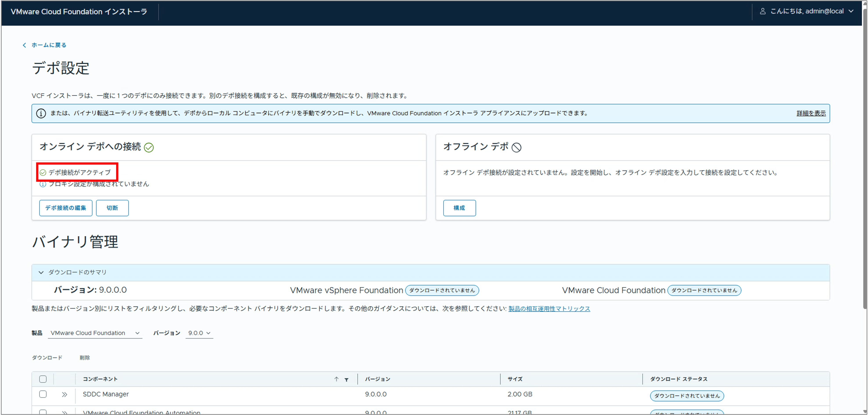Image resolution: width=868 pixels, height=415 pixels.
Task: Open the 製品 VMware Cloud Foundation dropdown
Action: pyautogui.click(x=95, y=333)
